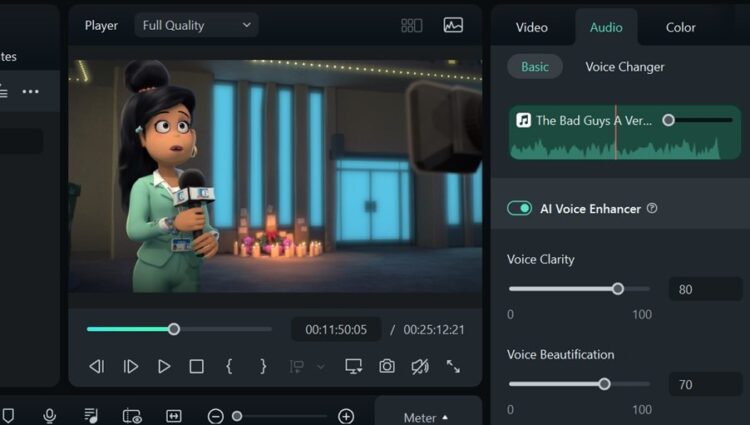Toggle the preview volume mute speaker icon
Viewport: 750px width, 425px height.
click(x=420, y=367)
